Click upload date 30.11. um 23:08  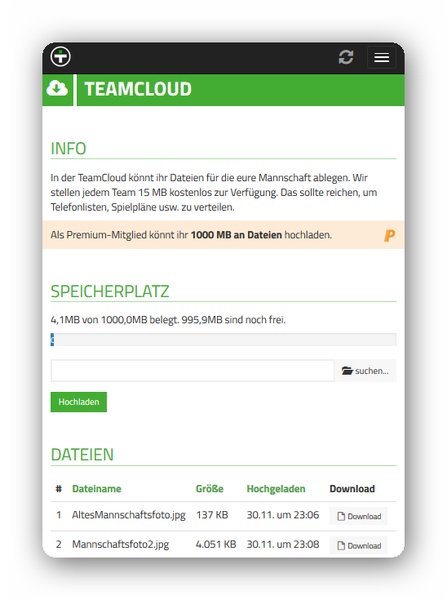[283, 544]
